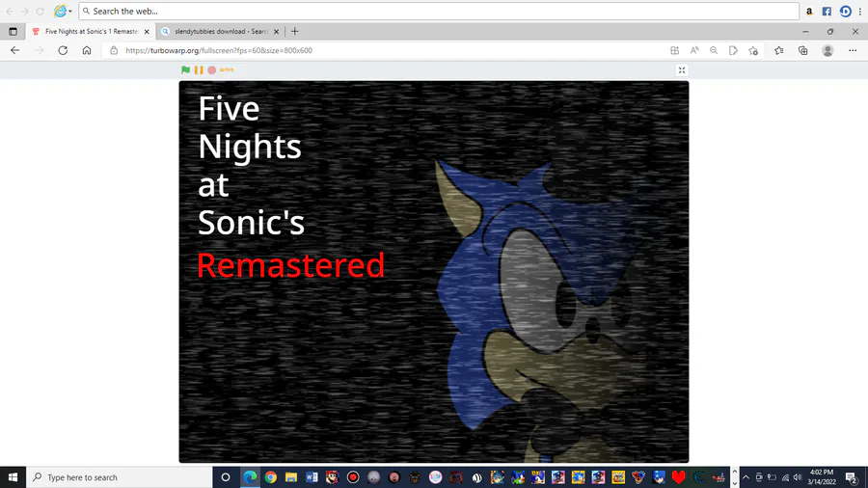Click the Facebook shortcut icon
868x488 pixels.
(x=827, y=11)
